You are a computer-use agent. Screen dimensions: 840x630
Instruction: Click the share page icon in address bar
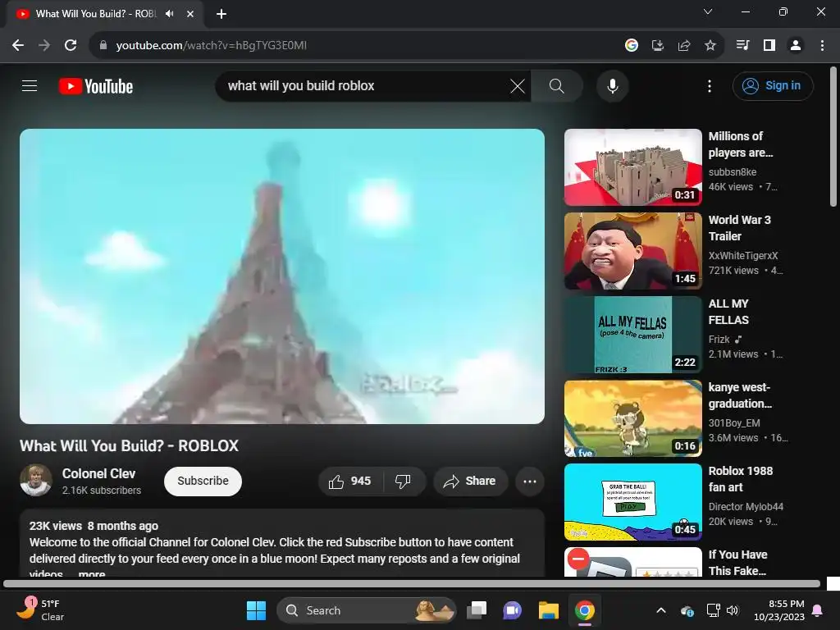[684, 45]
